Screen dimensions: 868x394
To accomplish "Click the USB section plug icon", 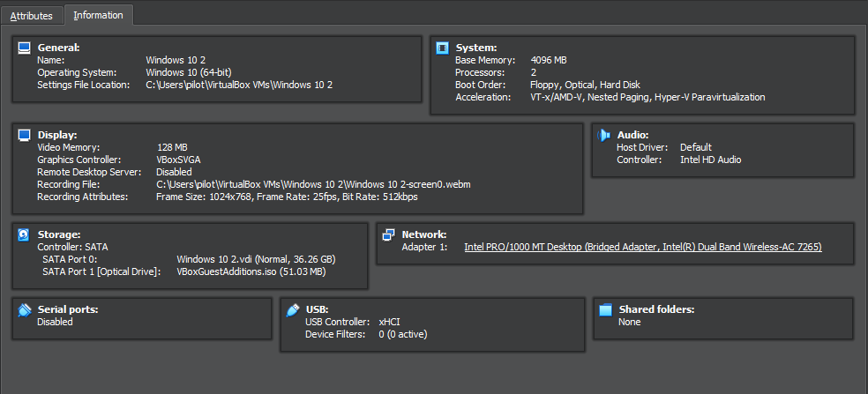I will coord(292,309).
